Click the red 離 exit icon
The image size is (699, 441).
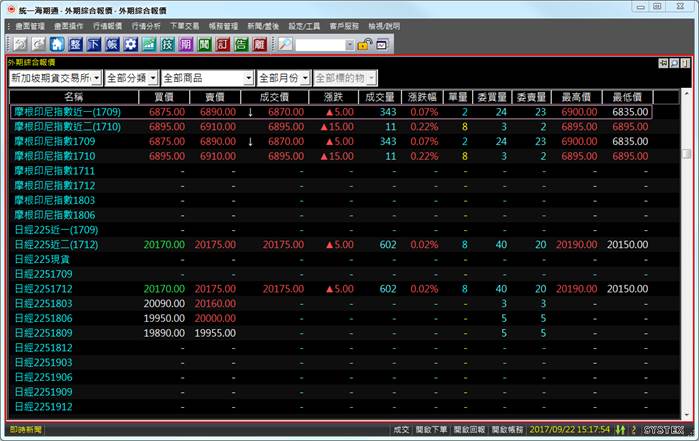pyautogui.click(x=260, y=44)
